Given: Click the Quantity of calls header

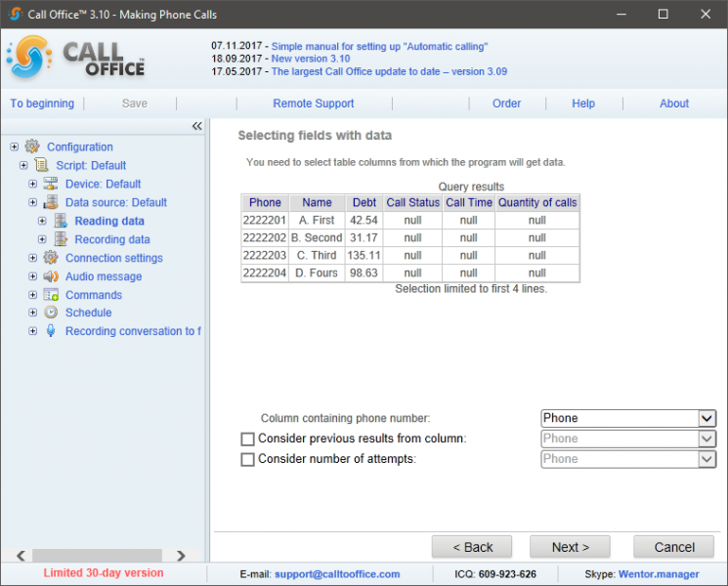Looking at the screenshot, I should [x=537, y=203].
